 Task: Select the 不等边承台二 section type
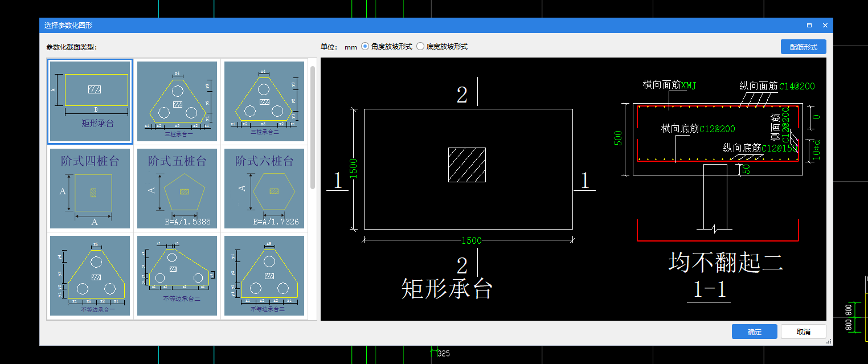[177, 276]
